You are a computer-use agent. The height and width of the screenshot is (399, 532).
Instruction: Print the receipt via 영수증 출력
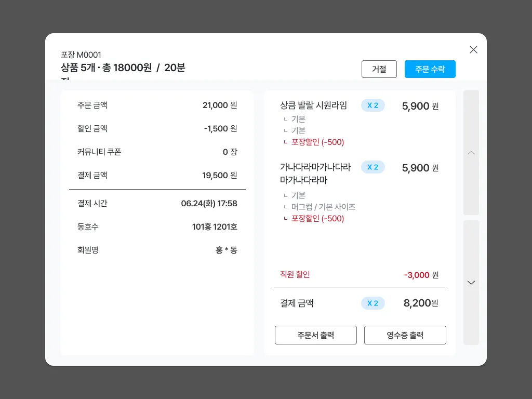click(405, 335)
